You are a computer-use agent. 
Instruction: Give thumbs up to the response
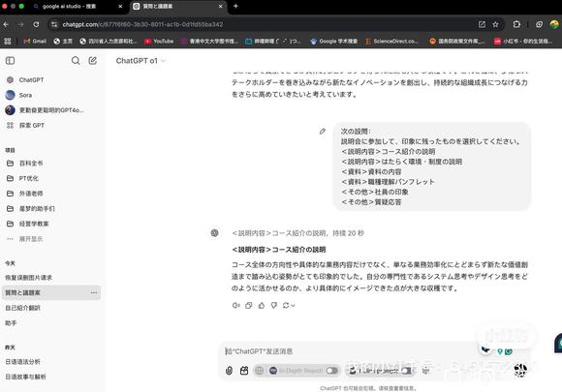click(x=262, y=305)
